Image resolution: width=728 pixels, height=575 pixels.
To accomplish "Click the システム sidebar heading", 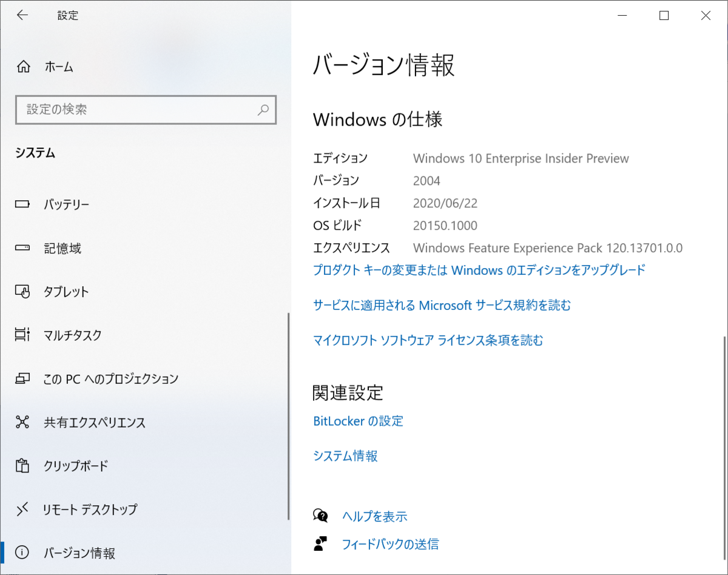I will click(x=35, y=153).
